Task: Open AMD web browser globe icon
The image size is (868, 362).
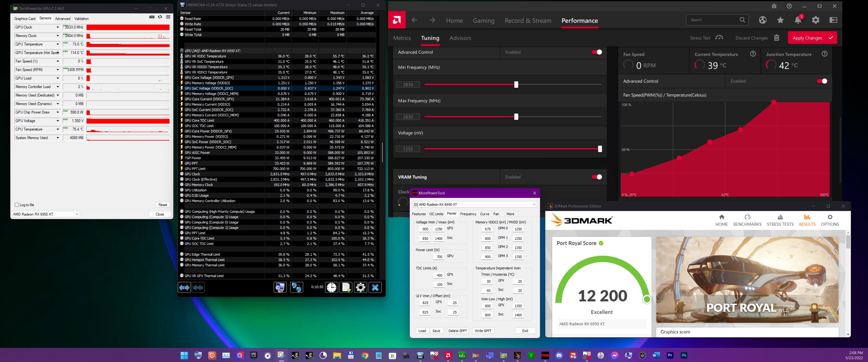Action: (763, 20)
